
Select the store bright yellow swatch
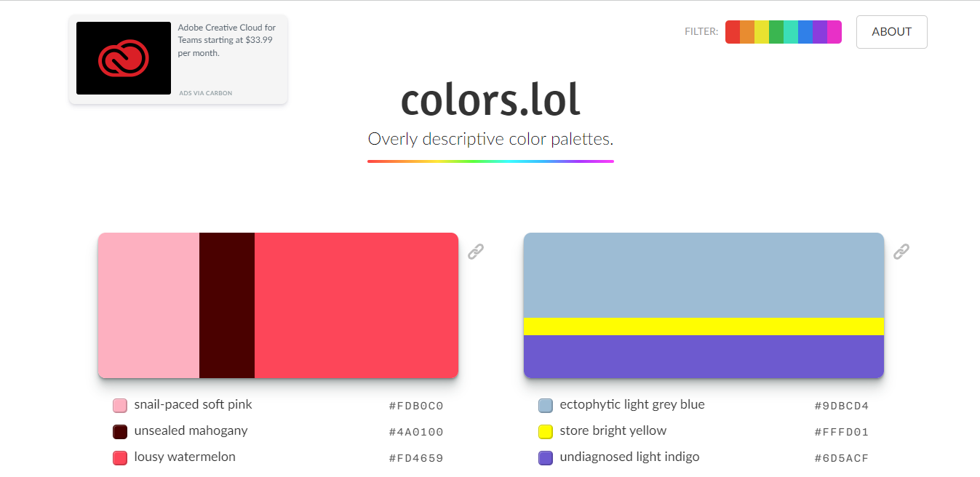546,432
